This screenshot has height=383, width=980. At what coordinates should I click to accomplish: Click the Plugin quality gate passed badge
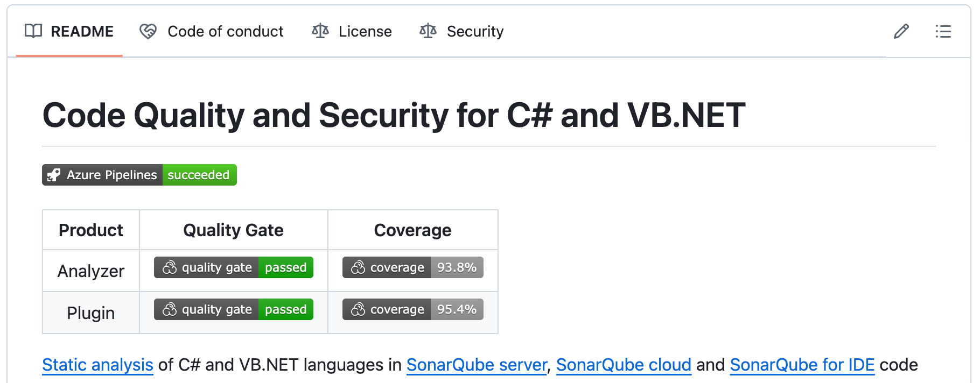click(233, 309)
